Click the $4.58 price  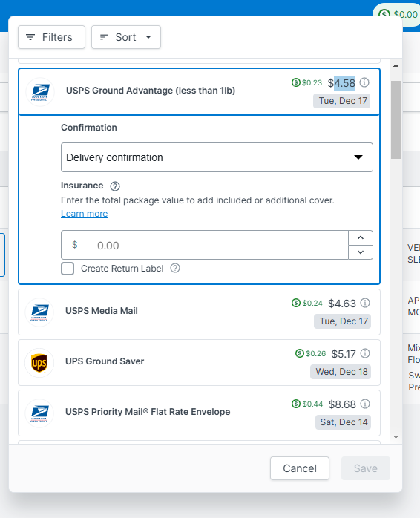(x=341, y=83)
